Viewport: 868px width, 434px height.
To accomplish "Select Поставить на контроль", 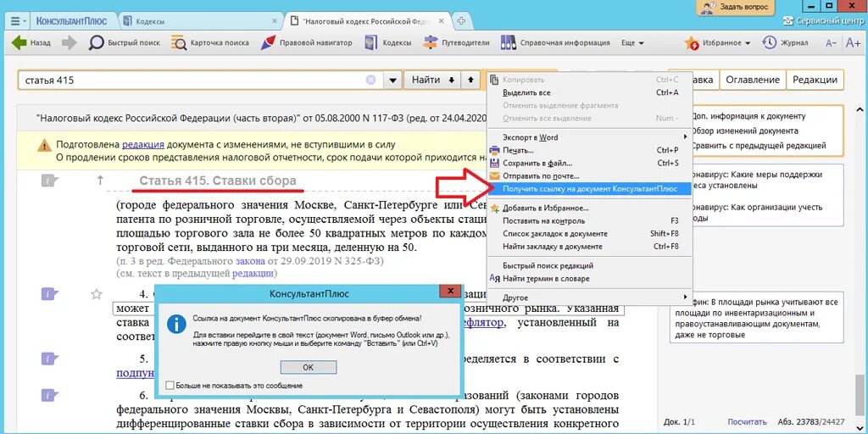I will (x=590, y=221).
